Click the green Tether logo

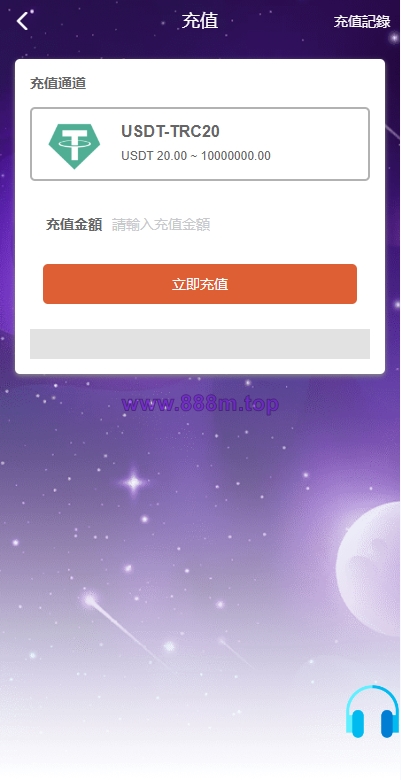coord(74,146)
